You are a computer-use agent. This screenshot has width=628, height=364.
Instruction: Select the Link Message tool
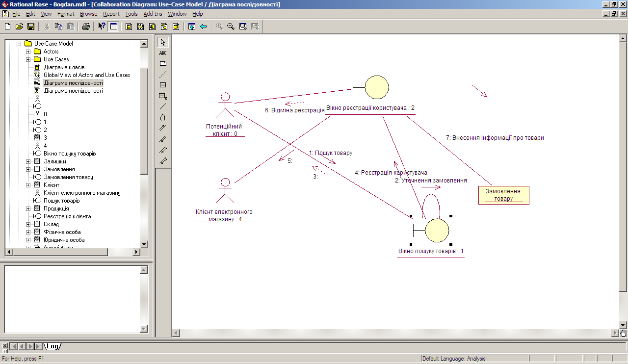click(163, 128)
